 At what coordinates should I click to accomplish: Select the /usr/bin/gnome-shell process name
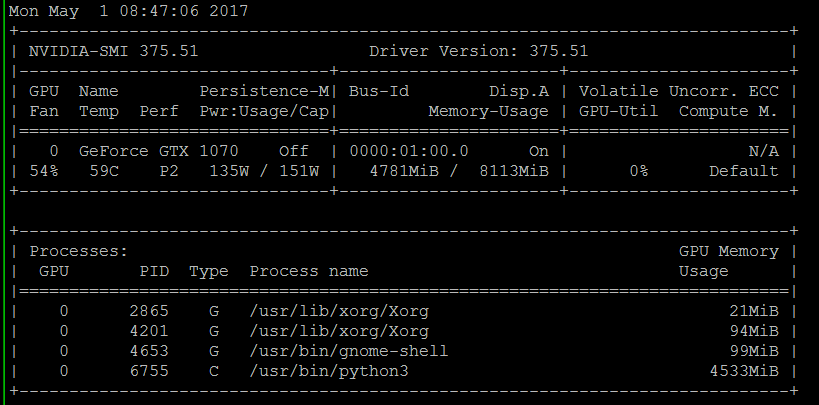pos(349,351)
